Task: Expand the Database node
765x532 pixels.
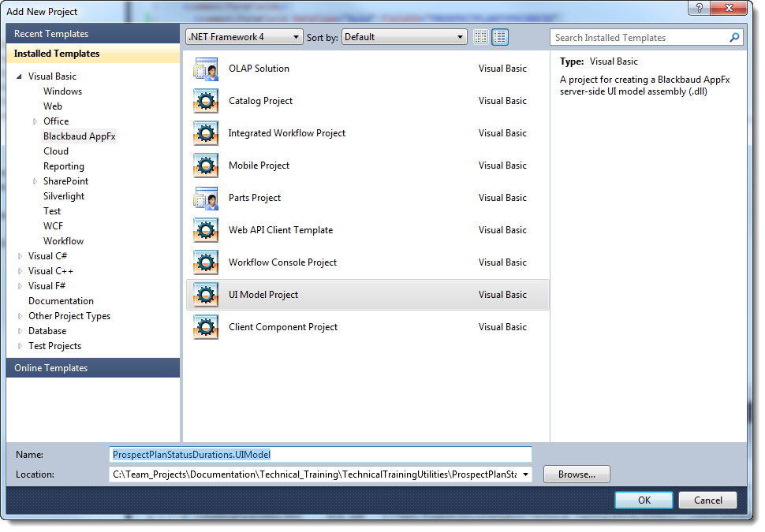Action: 20,332
